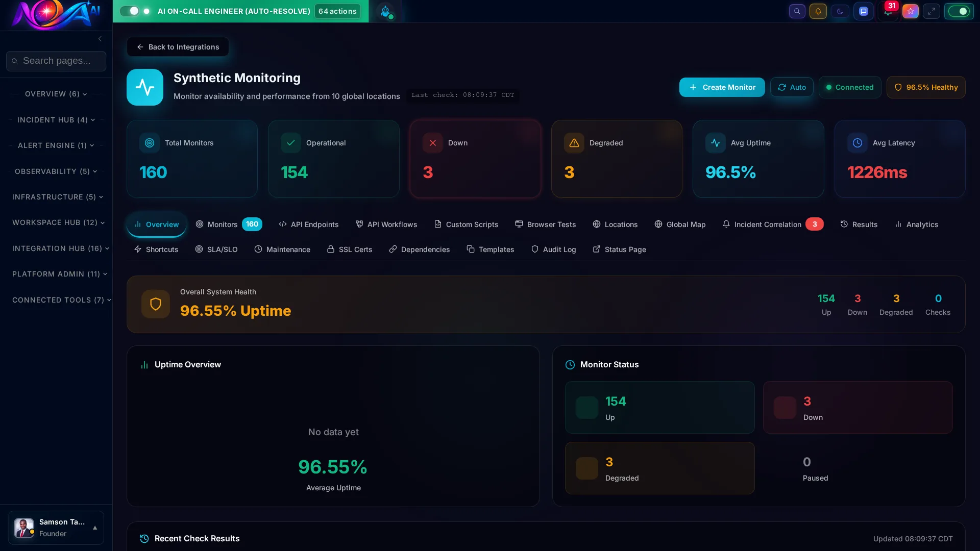Click the Search pages input field
Screen dimensions: 980x551
click(56, 61)
